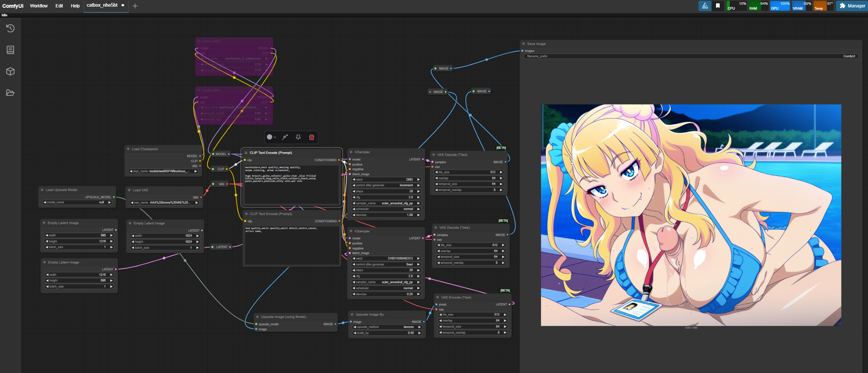Add a new workflow tab with plus icon
868x373 pixels.
pyautogui.click(x=135, y=6)
